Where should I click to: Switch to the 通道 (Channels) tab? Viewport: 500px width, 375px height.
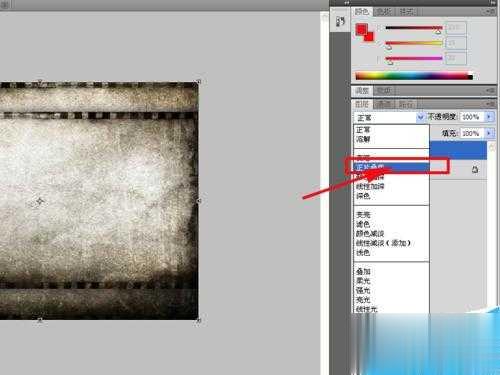pyautogui.click(x=383, y=104)
